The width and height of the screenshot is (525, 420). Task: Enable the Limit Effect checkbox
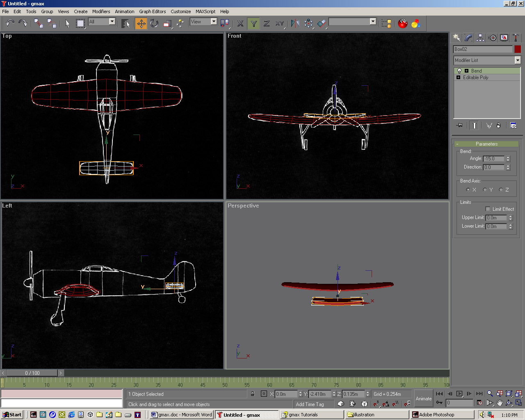pos(488,209)
